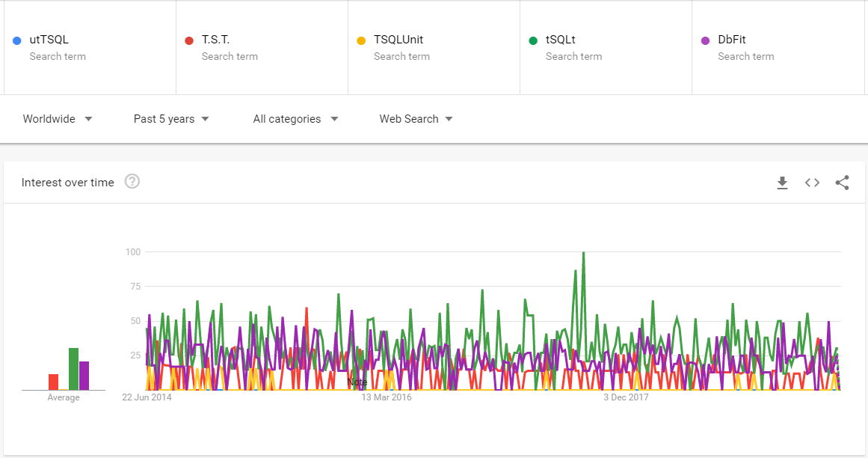Click the Note annotation on the chart
This screenshot has height=458, width=868.
357,382
